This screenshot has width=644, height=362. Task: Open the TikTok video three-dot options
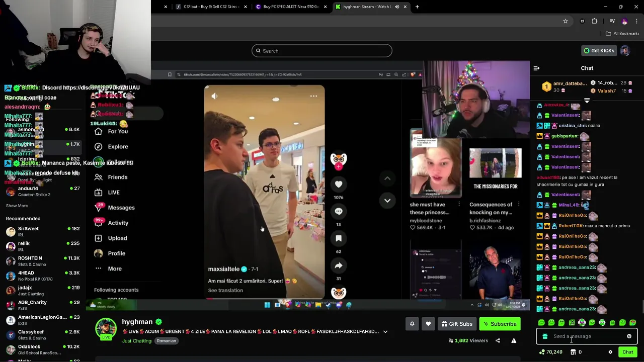(313, 96)
